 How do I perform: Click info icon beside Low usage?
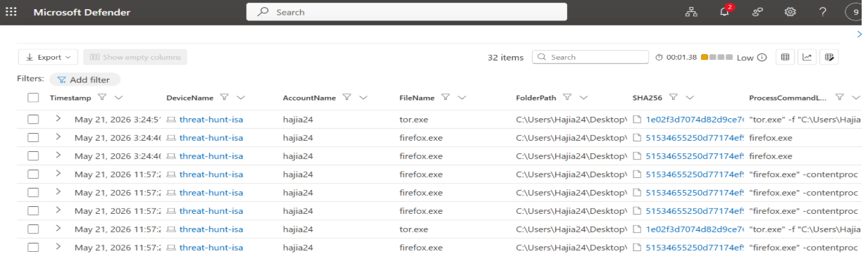(x=762, y=58)
